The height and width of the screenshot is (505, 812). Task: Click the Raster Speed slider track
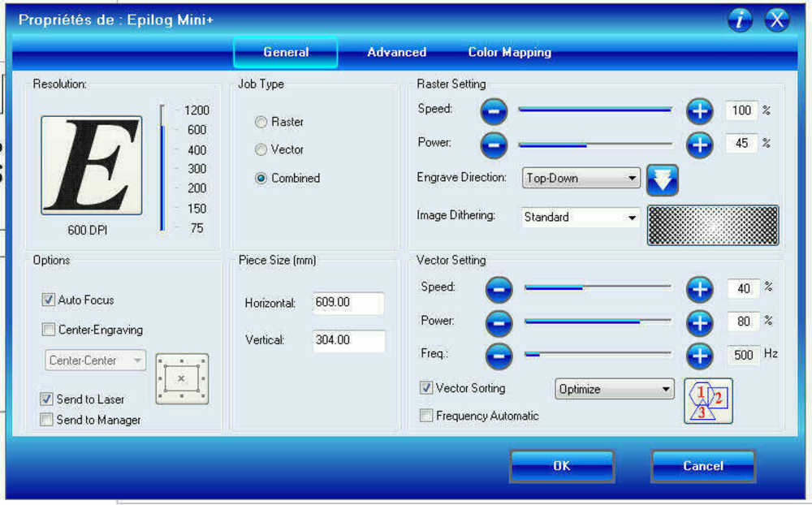[595, 110]
